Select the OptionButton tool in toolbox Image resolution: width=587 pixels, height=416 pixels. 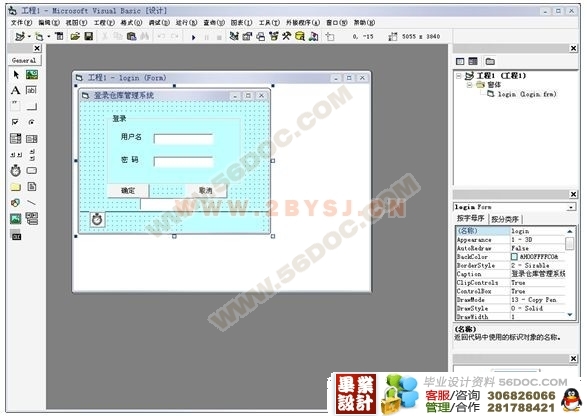click(31, 122)
